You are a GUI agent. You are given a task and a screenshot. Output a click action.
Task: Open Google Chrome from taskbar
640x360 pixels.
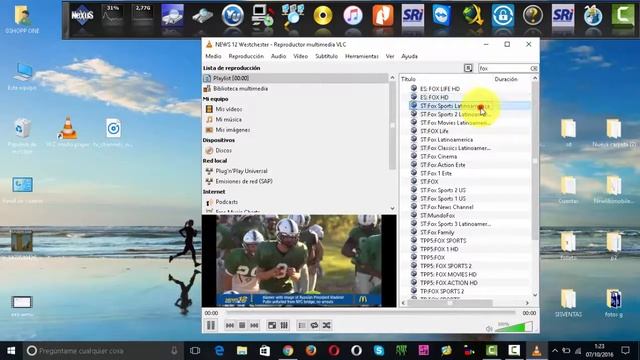point(288,351)
